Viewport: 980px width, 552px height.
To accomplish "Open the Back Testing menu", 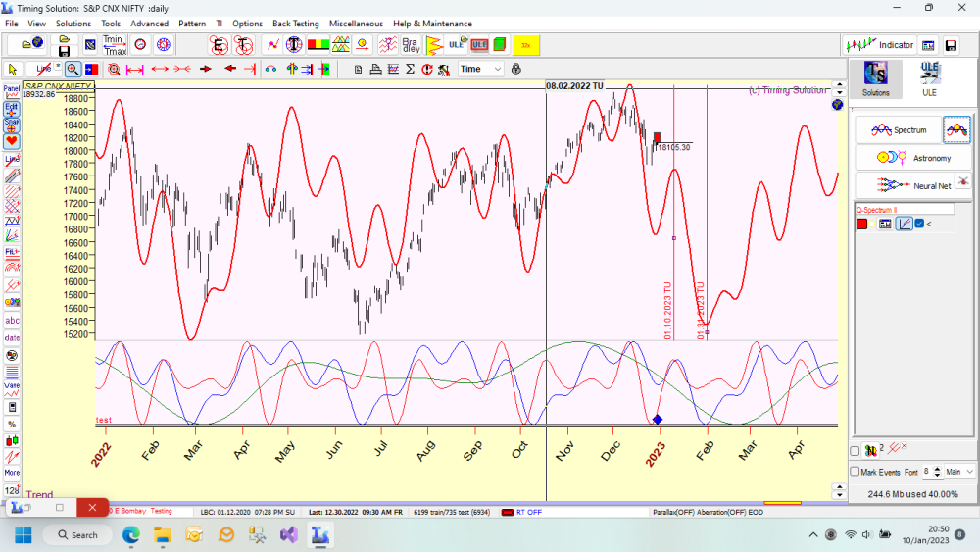I will coord(296,24).
